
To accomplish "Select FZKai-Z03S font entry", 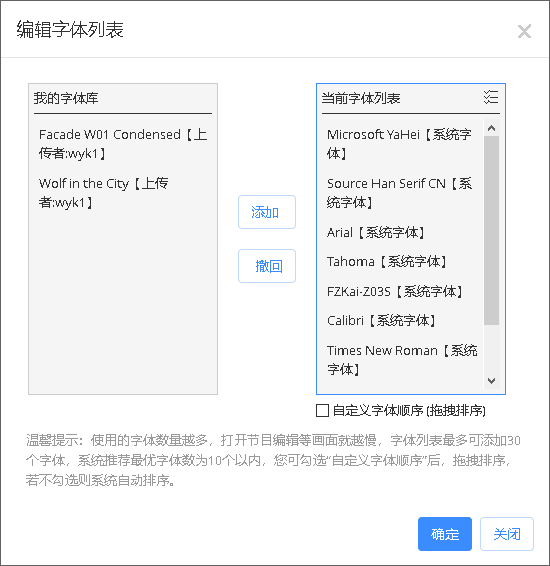I will coord(402,291).
